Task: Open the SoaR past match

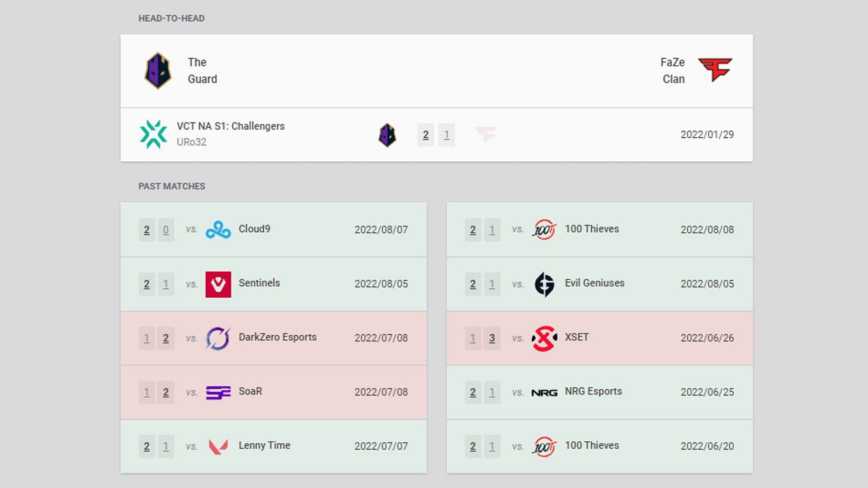Action: (274, 392)
